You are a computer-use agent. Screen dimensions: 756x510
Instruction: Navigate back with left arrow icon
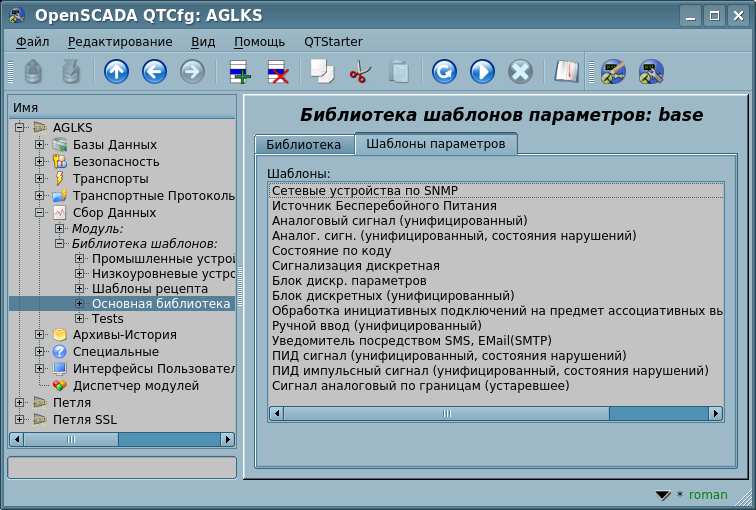(154, 72)
